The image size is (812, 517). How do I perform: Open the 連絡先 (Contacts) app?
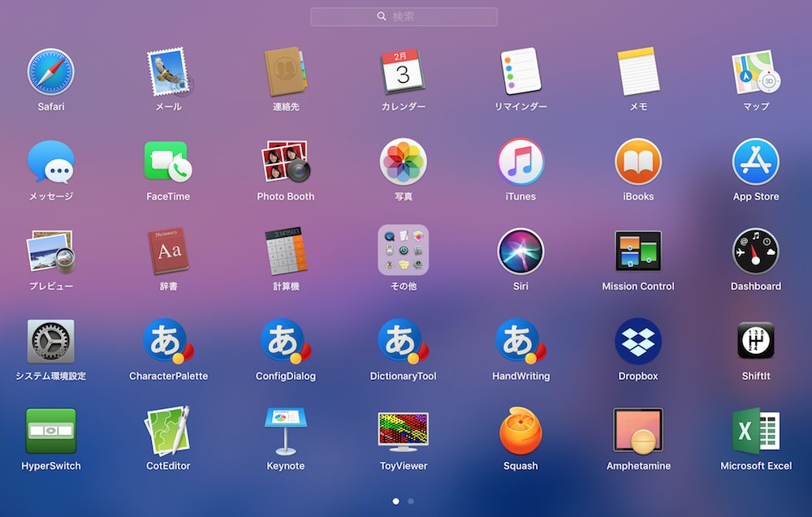point(286,72)
